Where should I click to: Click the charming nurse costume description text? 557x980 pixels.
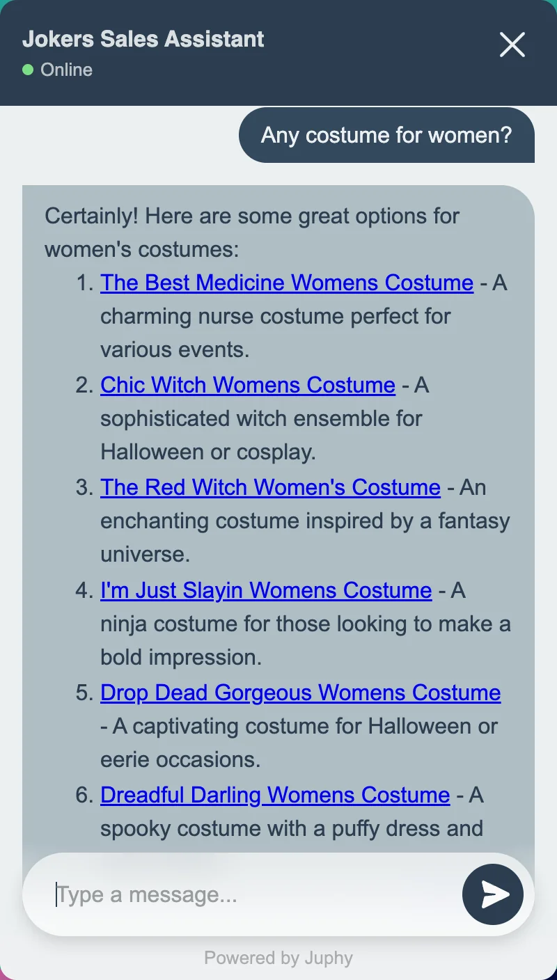(x=275, y=317)
